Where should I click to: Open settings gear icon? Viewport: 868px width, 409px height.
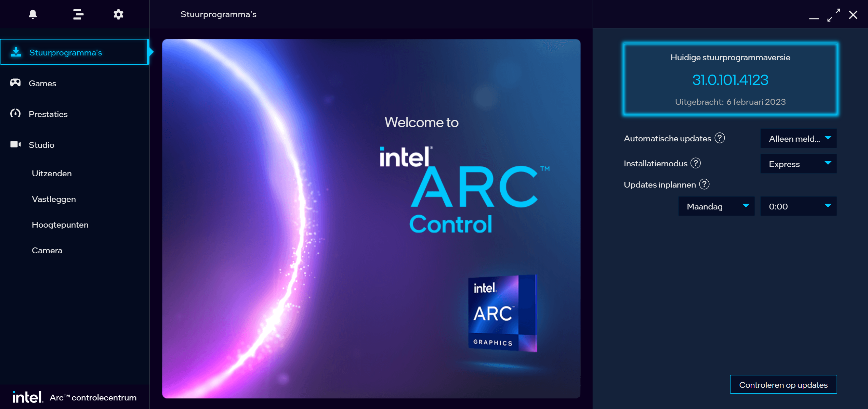coord(118,14)
